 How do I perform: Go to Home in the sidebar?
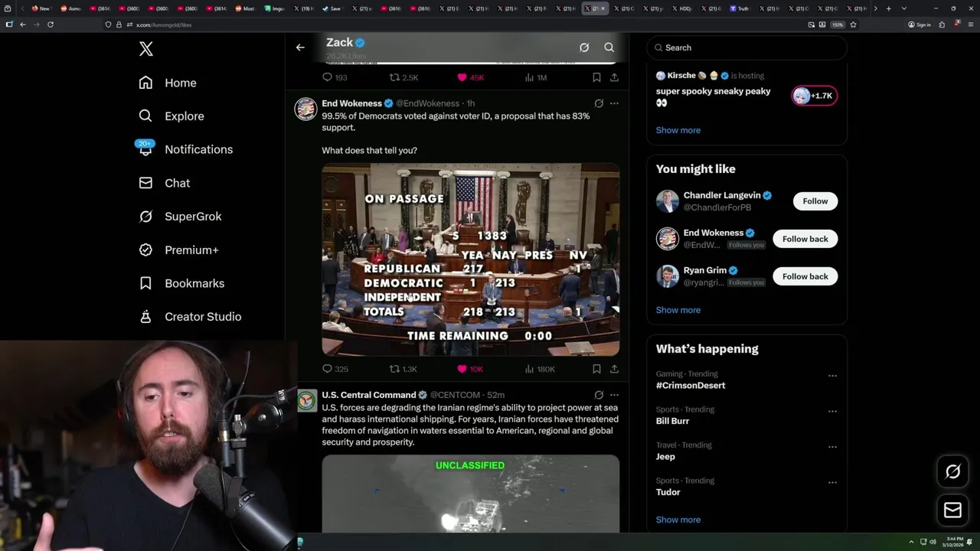tap(168, 83)
